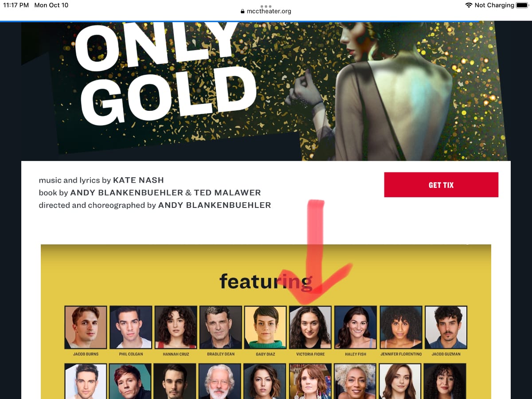Select Gaby Diaz headshot

(265, 327)
